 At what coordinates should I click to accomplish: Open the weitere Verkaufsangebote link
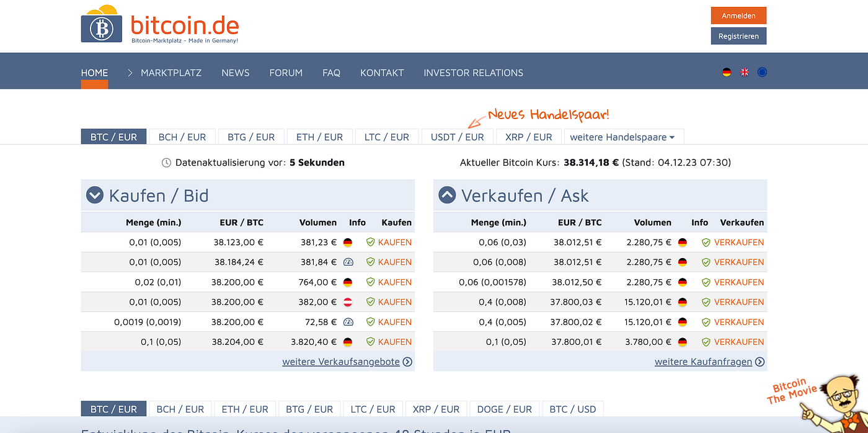[x=341, y=361]
